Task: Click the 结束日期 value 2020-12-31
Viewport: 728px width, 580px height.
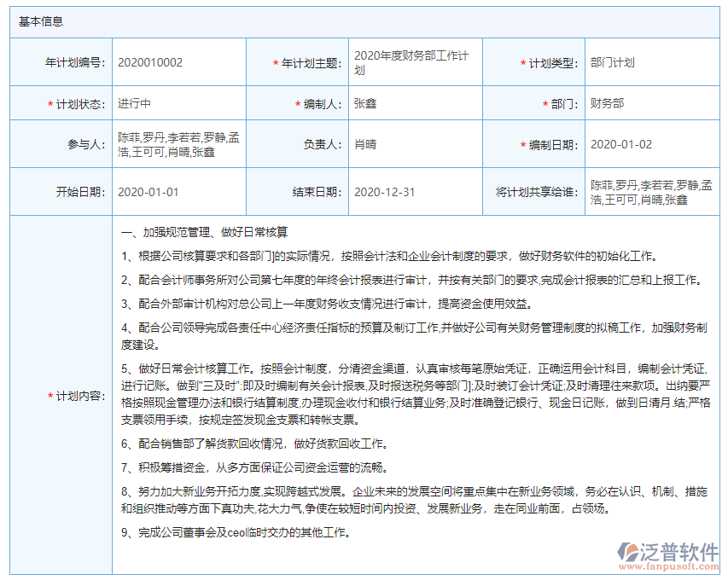Action: coord(384,192)
